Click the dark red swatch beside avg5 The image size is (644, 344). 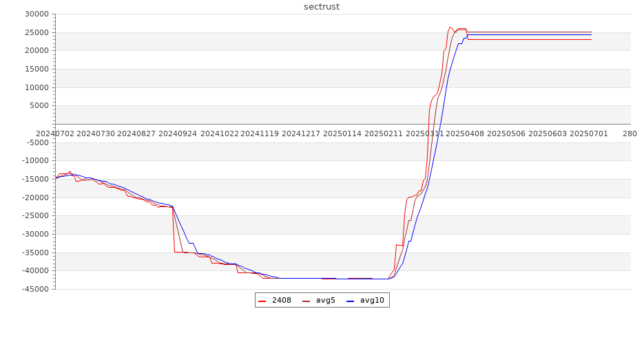click(x=307, y=301)
